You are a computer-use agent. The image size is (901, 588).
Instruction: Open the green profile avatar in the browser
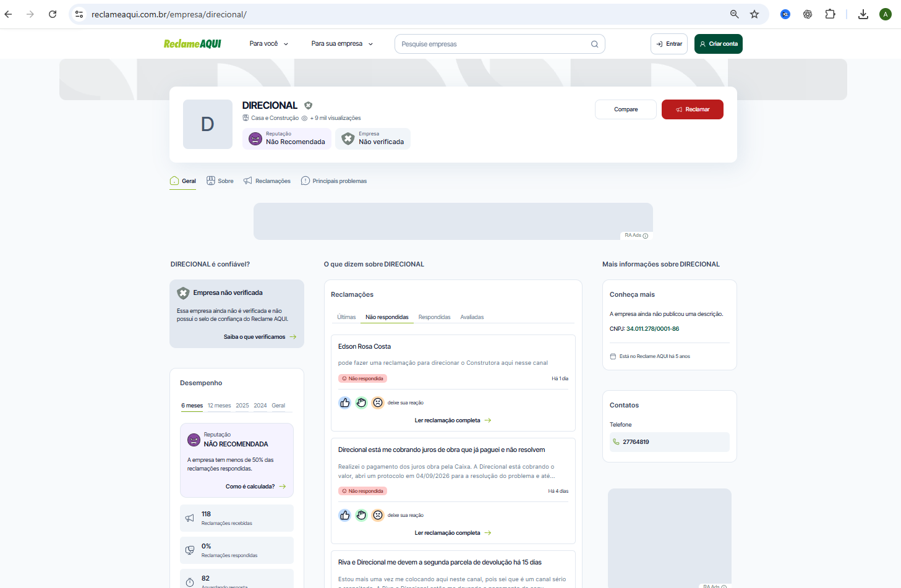886,14
